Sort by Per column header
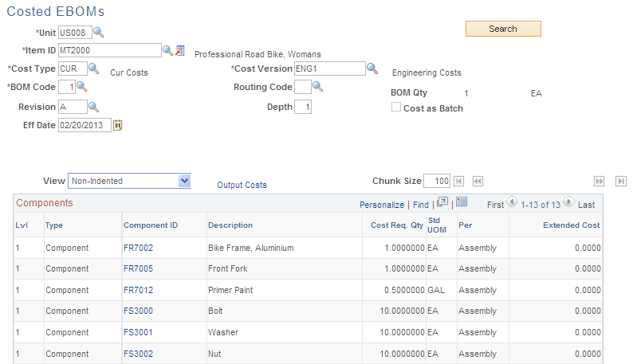633x364 pixels. tap(465, 225)
